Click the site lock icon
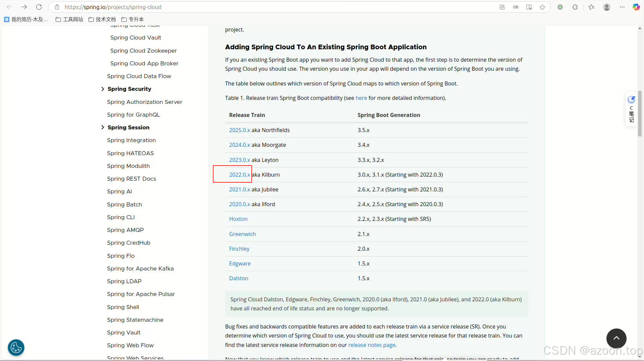 point(57,7)
